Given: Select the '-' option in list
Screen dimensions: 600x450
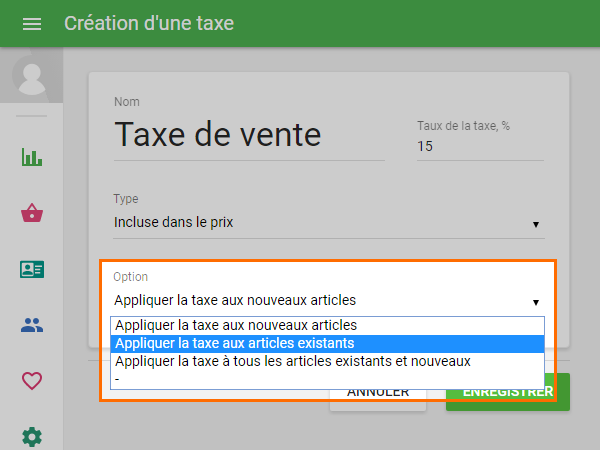Looking at the screenshot, I should pyautogui.click(x=327, y=379).
